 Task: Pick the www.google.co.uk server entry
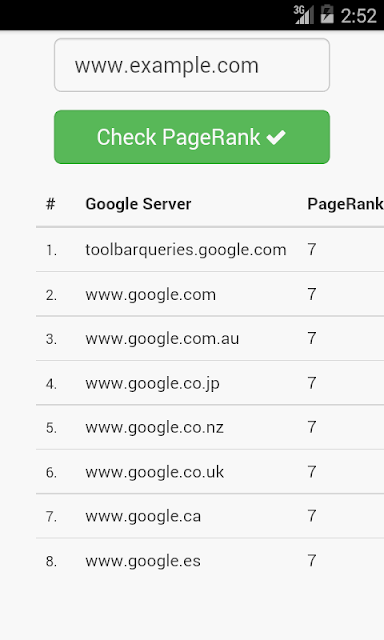(210, 472)
